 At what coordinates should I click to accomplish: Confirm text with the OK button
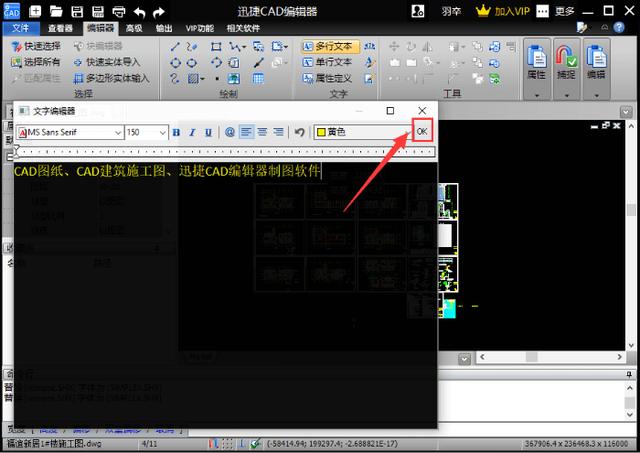click(422, 131)
